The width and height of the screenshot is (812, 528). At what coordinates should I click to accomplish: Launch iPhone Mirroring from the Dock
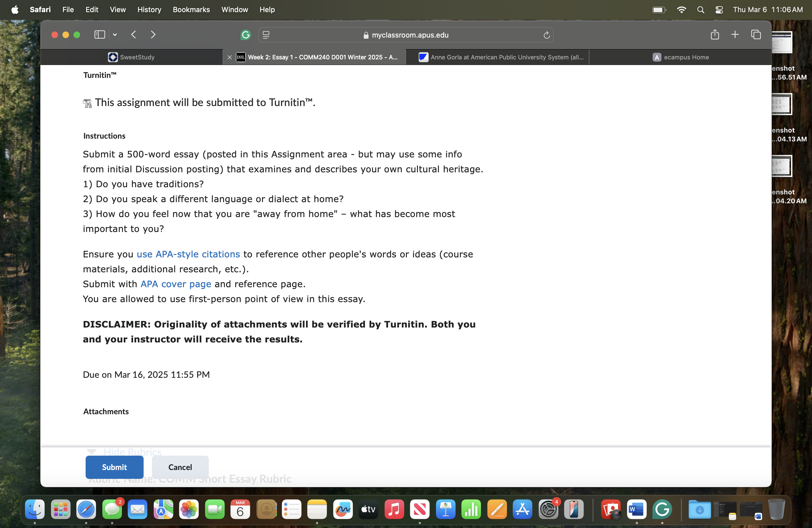(x=574, y=509)
